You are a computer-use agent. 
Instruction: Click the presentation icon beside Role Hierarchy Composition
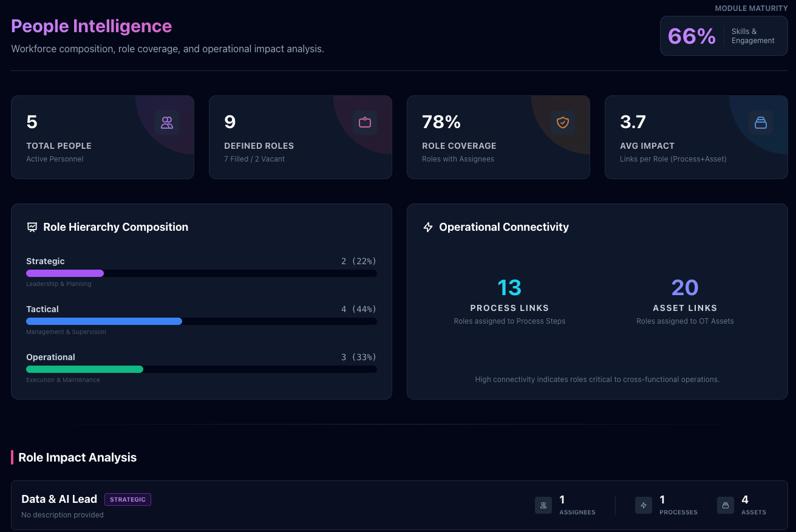tap(32, 227)
